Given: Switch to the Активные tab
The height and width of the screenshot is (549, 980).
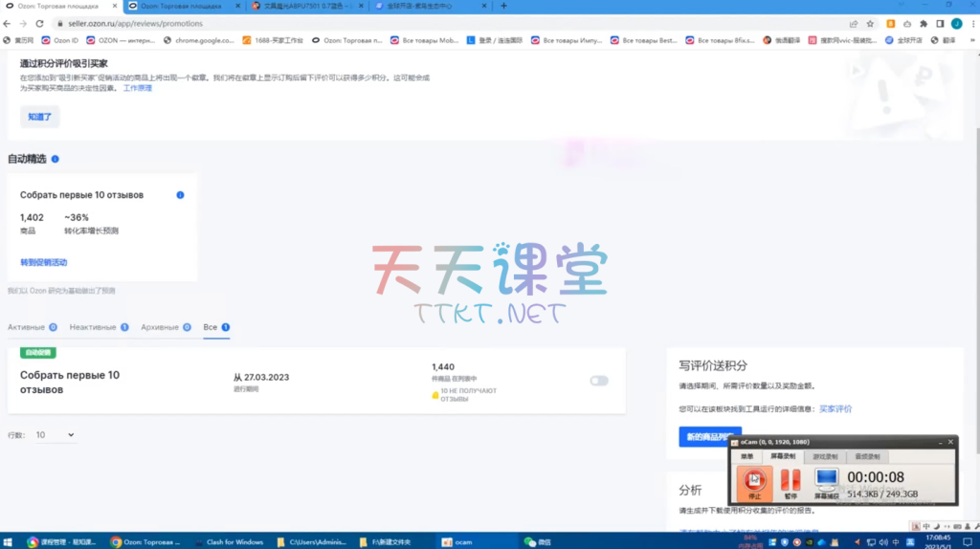Looking at the screenshot, I should coord(33,327).
